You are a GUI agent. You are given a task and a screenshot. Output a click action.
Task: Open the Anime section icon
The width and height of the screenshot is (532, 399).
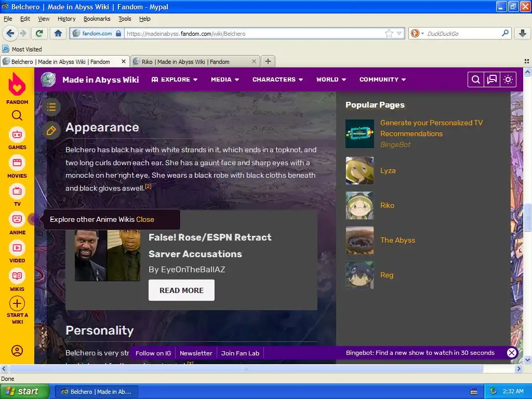point(17,220)
